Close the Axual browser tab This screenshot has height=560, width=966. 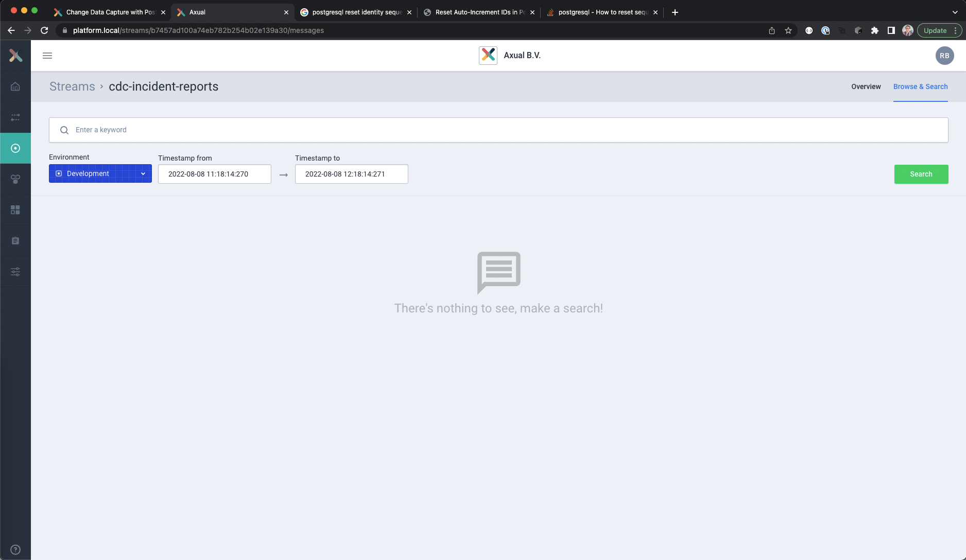(x=286, y=12)
